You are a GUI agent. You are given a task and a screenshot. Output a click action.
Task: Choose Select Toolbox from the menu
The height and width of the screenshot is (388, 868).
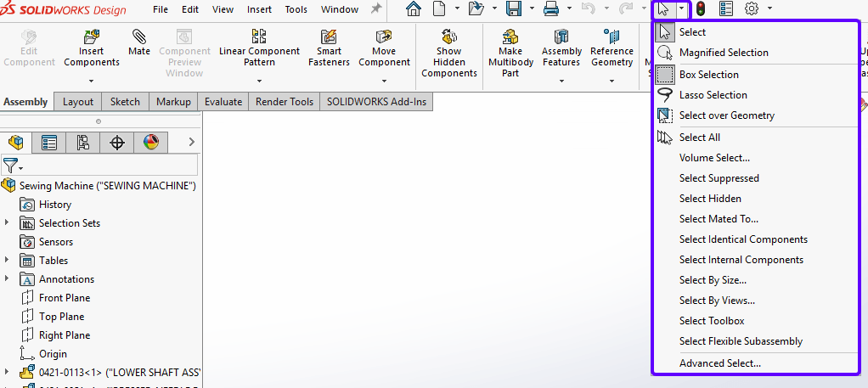pyautogui.click(x=756, y=321)
